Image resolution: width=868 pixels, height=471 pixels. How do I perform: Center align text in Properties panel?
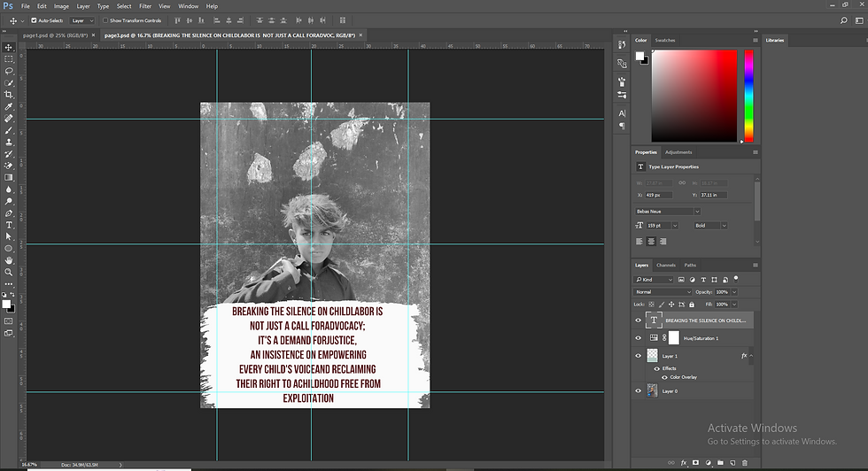coord(649,241)
